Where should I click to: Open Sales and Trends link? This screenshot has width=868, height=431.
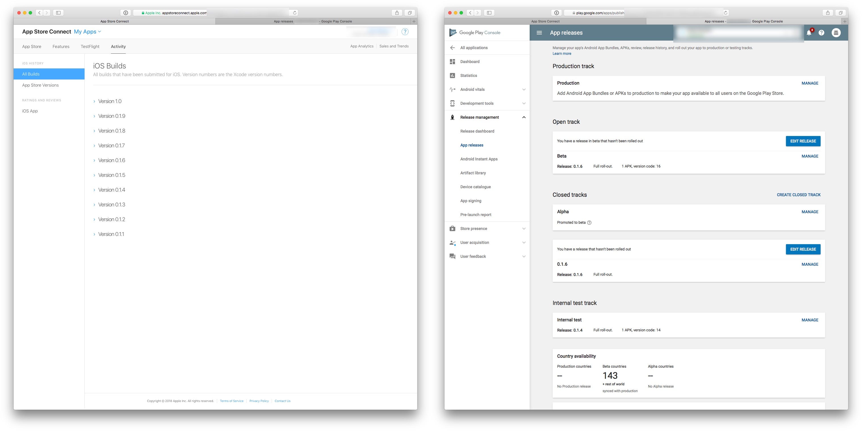point(394,46)
